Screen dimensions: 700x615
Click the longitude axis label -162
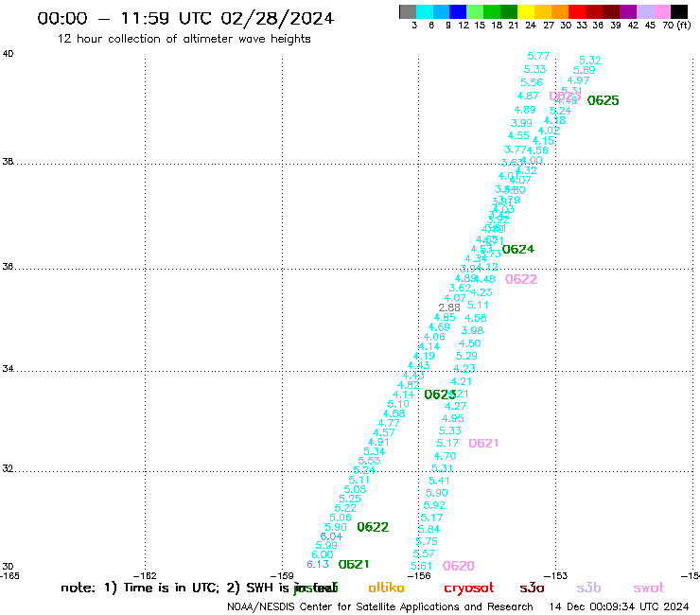tap(145, 576)
